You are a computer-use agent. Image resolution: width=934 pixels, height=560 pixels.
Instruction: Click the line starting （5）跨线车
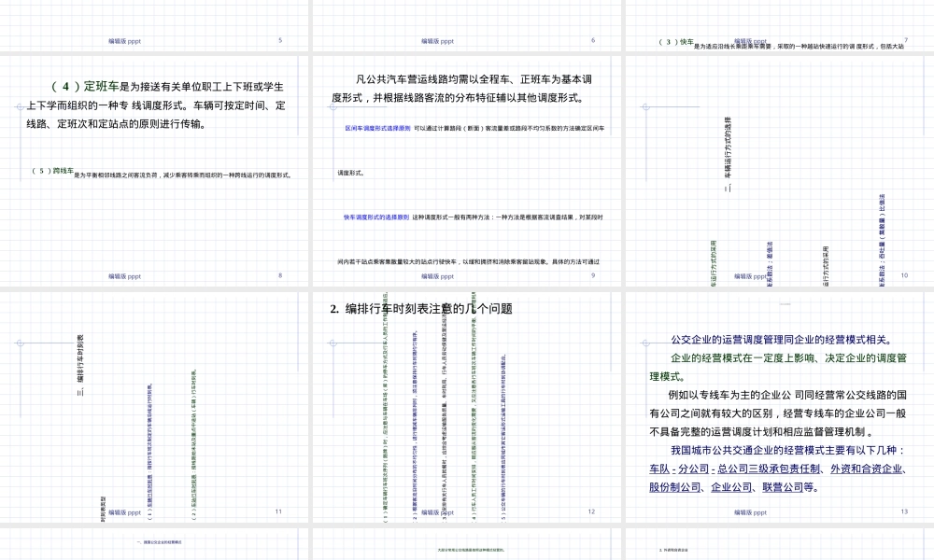click(162, 173)
